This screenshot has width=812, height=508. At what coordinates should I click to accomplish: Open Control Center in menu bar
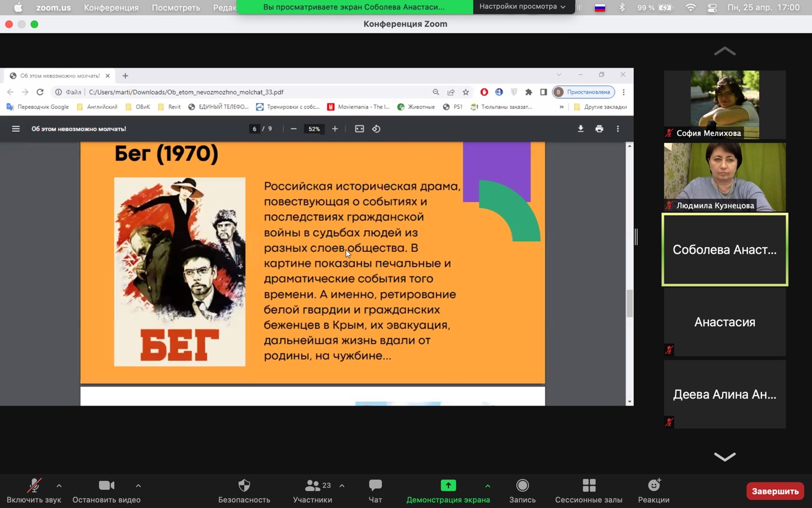click(x=712, y=8)
